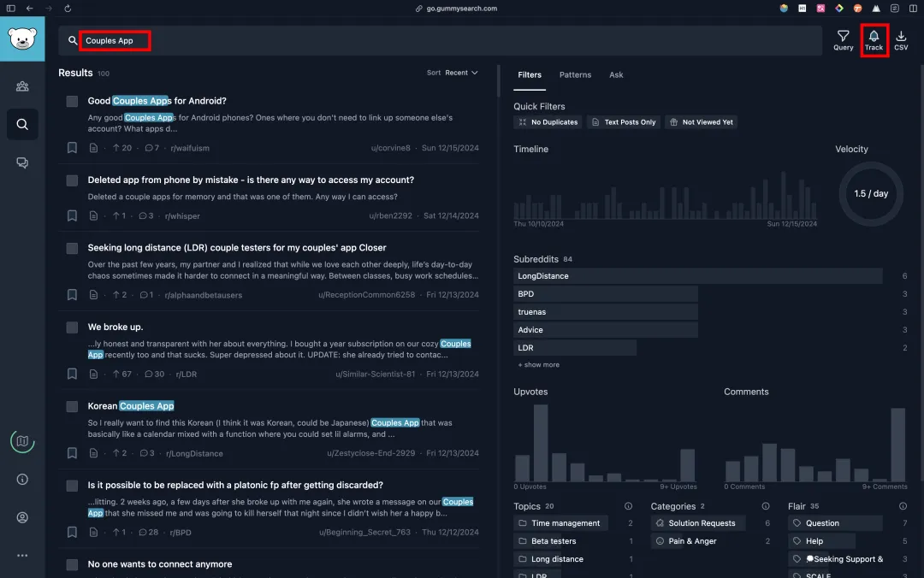Click the search magnifier icon in search bar
This screenshot has height=578, width=924.
tap(73, 41)
